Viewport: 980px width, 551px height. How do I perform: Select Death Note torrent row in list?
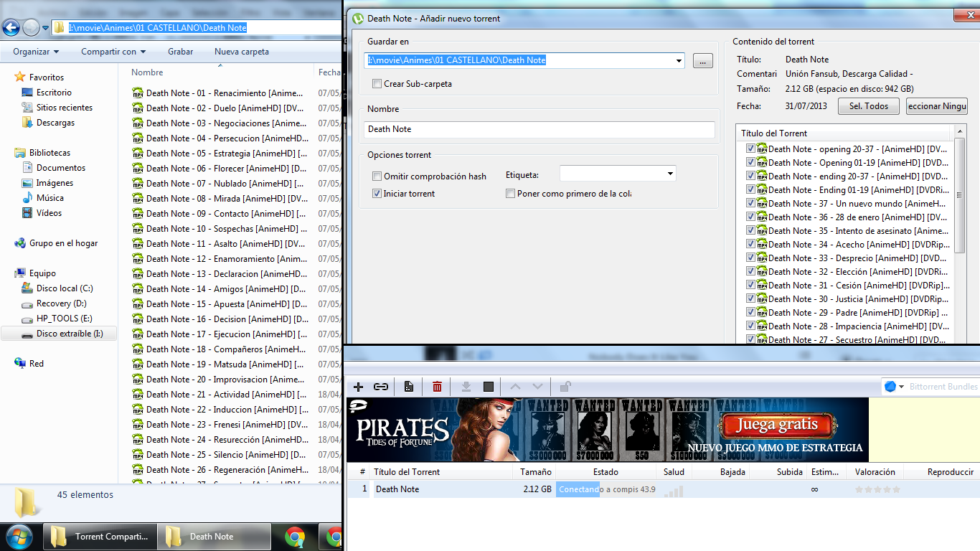pyautogui.click(x=663, y=489)
